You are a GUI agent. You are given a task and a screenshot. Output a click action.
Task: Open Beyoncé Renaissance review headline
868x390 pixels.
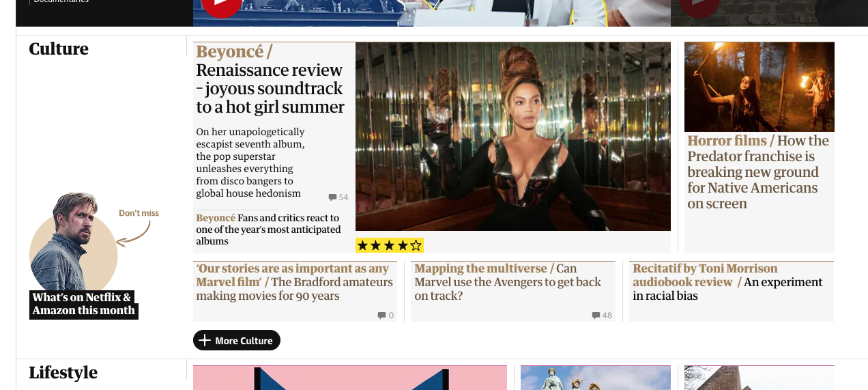(270, 79)
